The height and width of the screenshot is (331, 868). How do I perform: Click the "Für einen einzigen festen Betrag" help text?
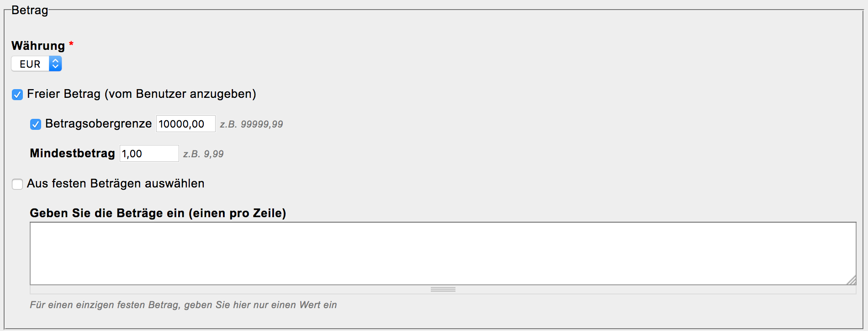pos(183,305)
